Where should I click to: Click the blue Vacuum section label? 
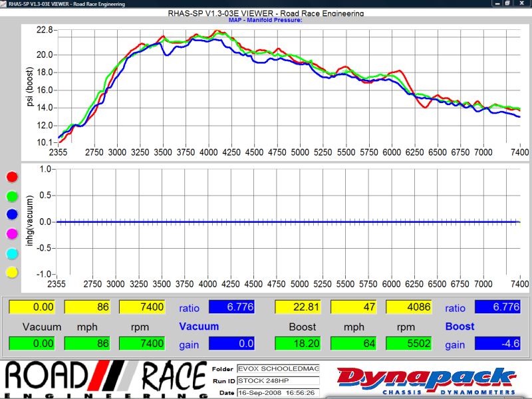(x=199, y=327)
